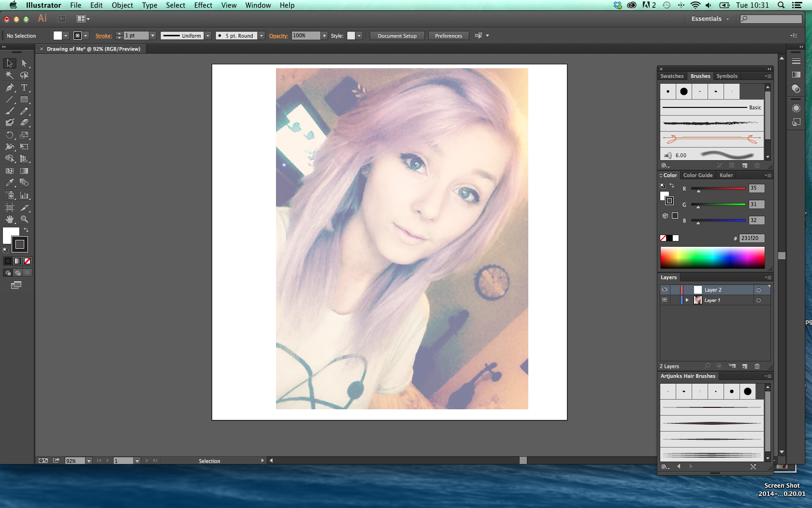Set paint mode to Gradient in toolbox
The image size is (812, 508).
(x=17, y=261)
